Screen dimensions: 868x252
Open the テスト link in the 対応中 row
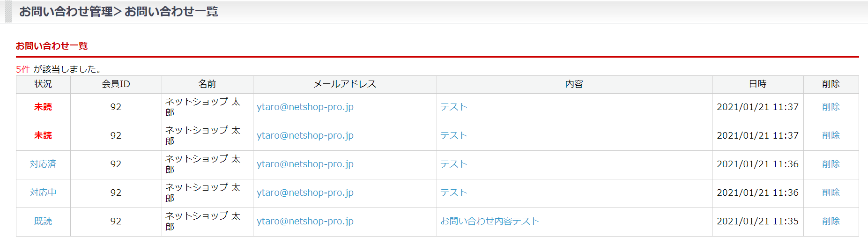[x=453, y=193]
